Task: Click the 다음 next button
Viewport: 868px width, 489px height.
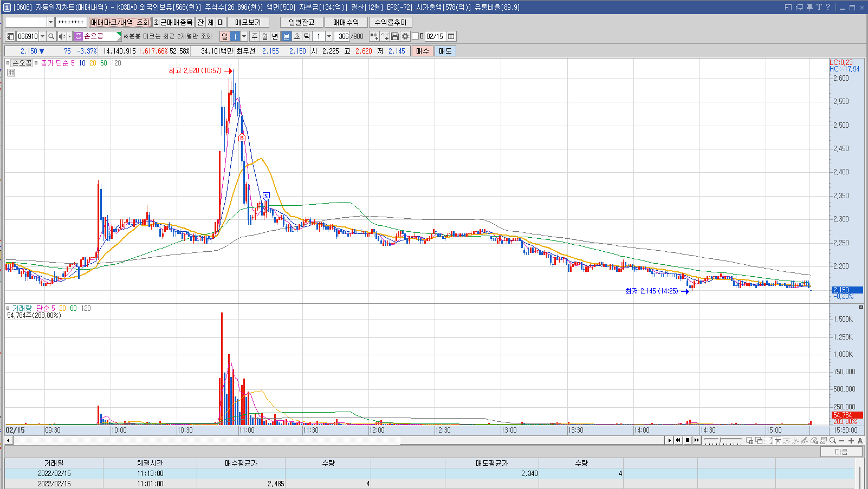Action: 841,452
